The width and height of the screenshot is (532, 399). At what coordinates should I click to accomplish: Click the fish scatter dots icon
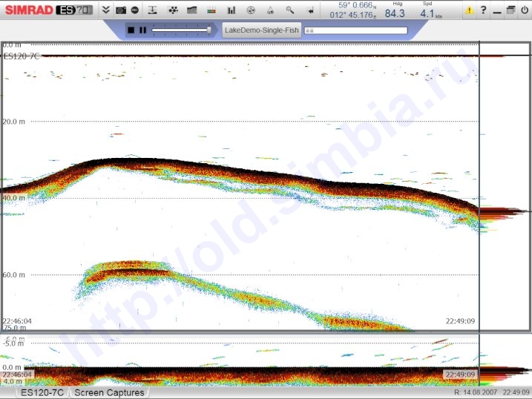click(x=173, y=10)
